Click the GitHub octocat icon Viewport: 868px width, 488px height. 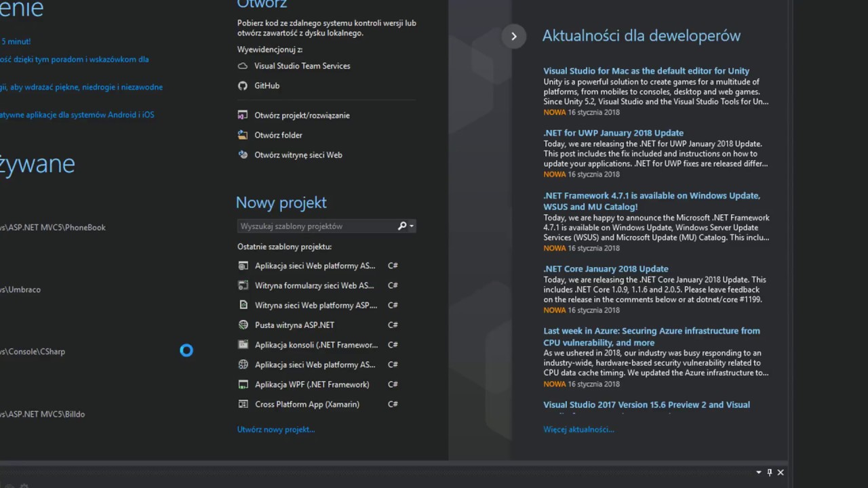pos(243,85)
